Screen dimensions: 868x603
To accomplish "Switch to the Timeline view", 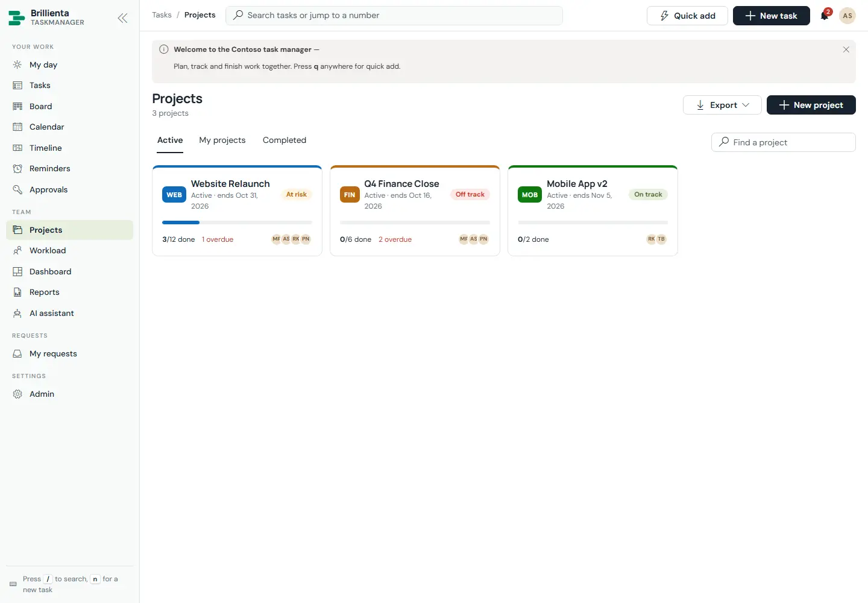I will (x=69, y=148).
